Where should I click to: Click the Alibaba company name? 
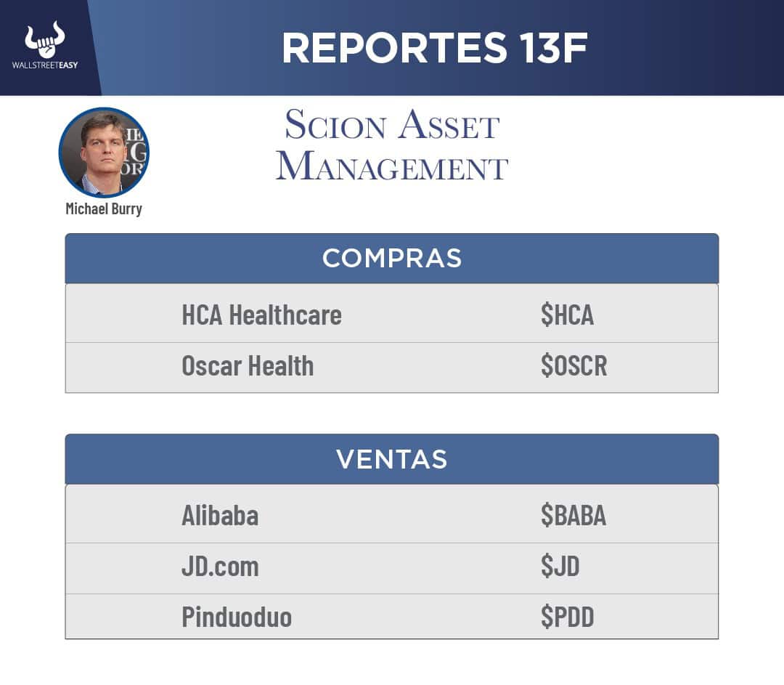[x=220, y=516]
